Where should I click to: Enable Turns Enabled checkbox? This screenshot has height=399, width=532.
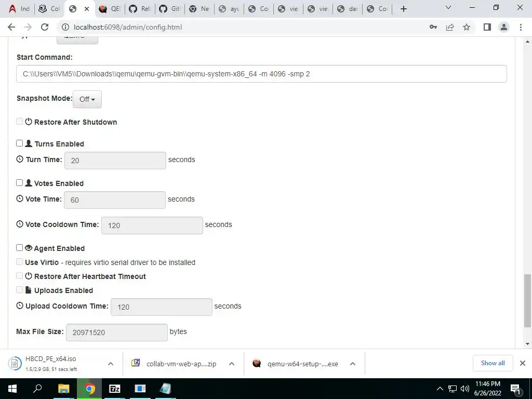coord(19,143)
